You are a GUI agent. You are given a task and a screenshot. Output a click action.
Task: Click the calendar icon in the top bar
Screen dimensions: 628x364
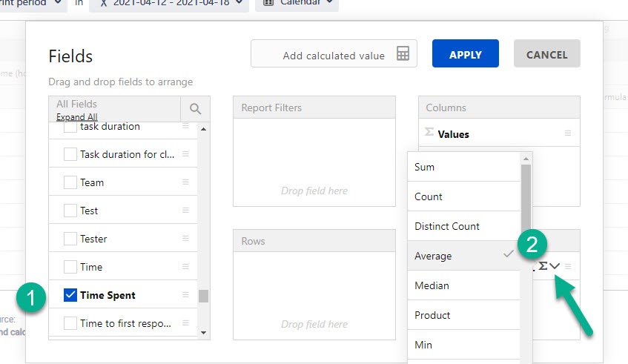[268, 2]
